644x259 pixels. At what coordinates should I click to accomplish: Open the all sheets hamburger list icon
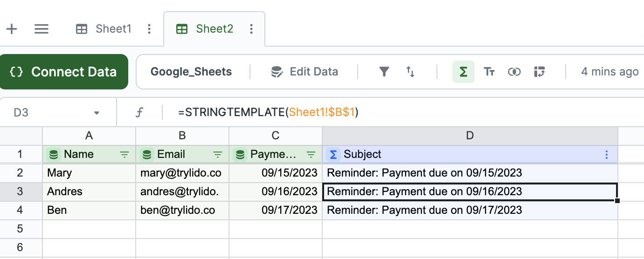click(x=42, y=29)
